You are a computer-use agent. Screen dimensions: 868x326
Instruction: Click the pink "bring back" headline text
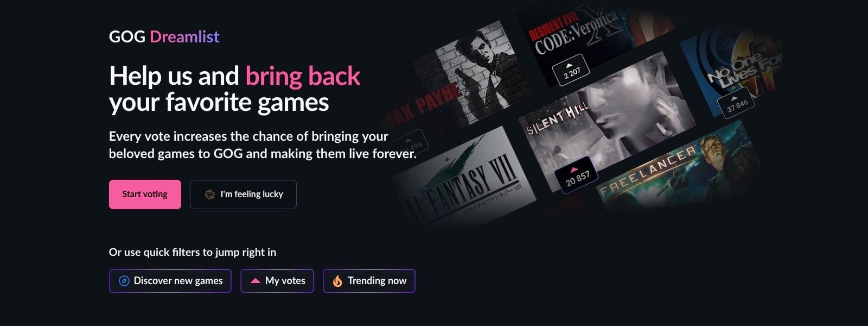(x=303, y=76)
